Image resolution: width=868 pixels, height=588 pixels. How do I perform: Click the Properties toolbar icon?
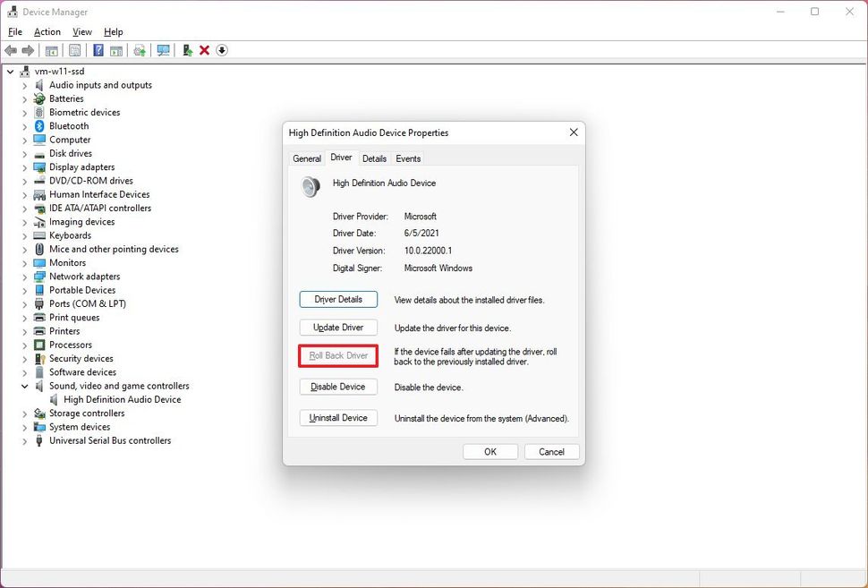point(75,50)
